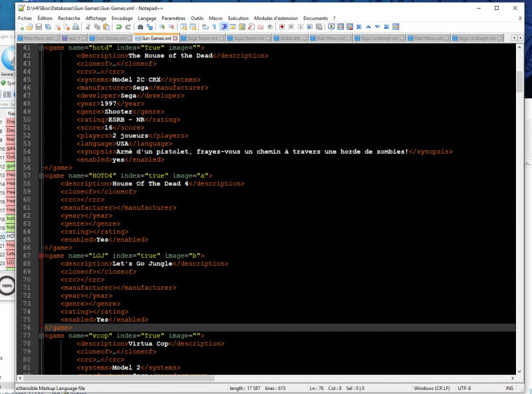
Task: Close the active Gun Games.xml tab via red X
Action: pos(175,39)
